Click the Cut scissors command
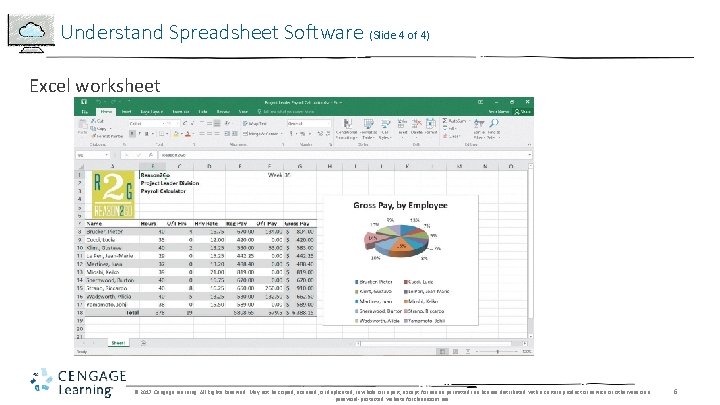 point(97,121)
